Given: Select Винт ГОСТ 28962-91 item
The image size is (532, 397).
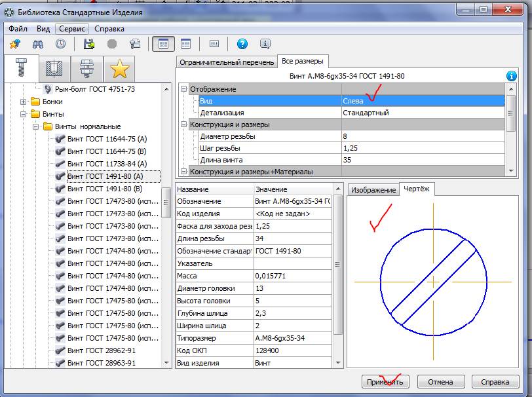Looking at the screenshot, I should tap(102, 350).
